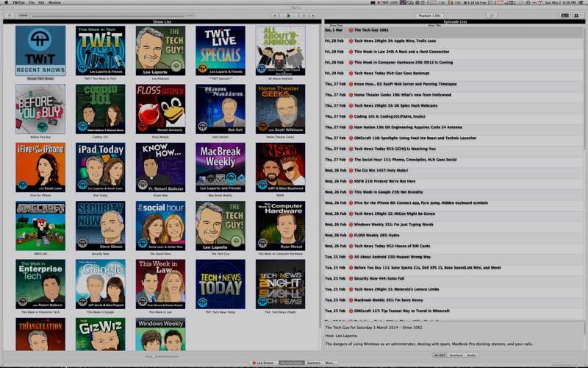Open the Tech News Today show
The height and width of the screenshot is (368, 588).
pyautogui.click(x=220, y=284)
